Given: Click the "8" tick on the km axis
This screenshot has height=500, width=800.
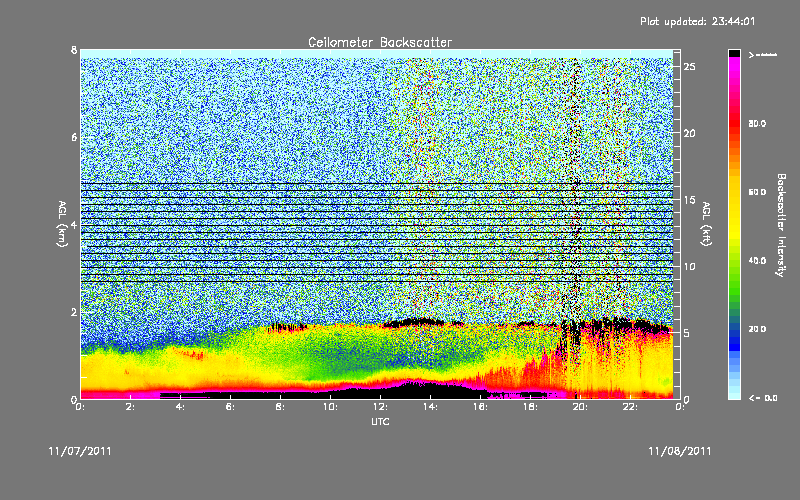Looking at the screenshot, I should pos(74,50).
